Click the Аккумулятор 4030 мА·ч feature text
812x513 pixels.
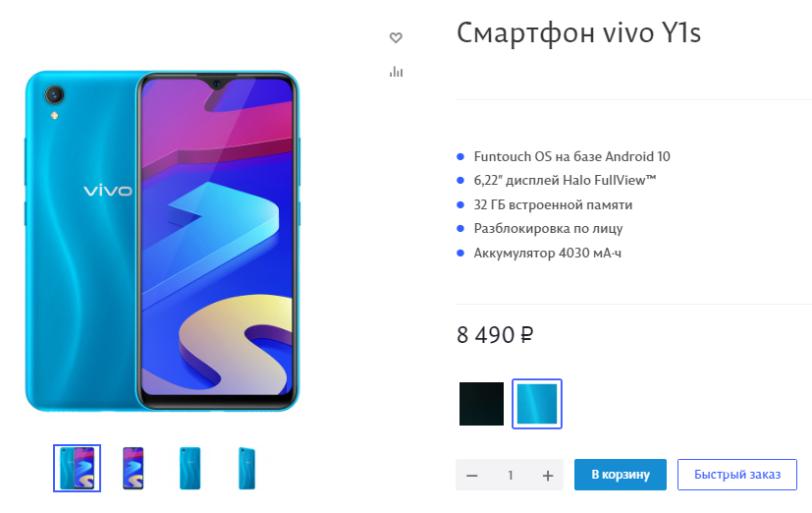547,253
